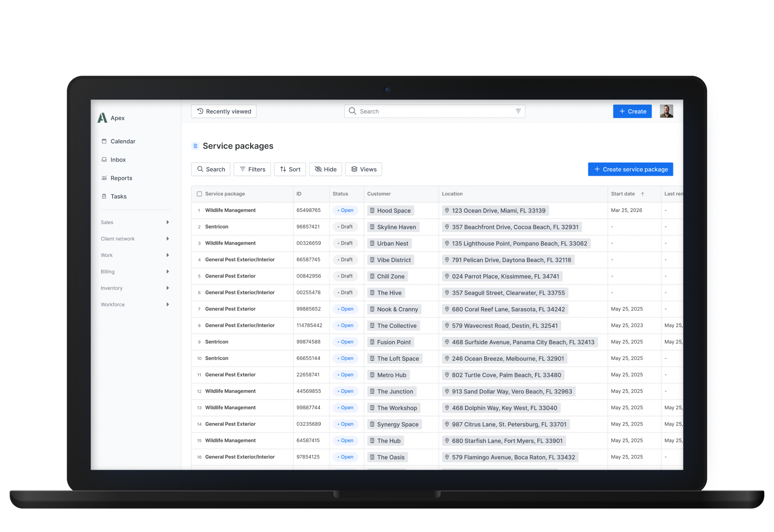Click location pin for 123 Ocean Drive

point(447,210)
